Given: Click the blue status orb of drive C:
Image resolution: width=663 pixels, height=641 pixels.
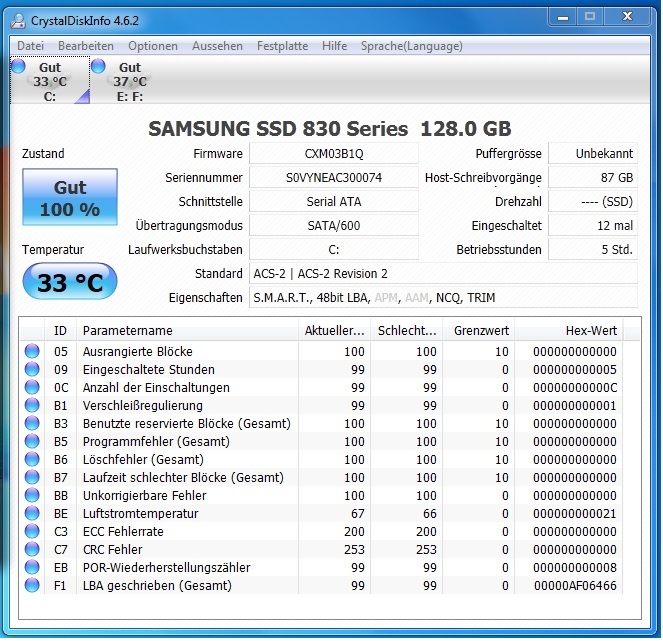Looking at the screenshot, I should 19,66.
